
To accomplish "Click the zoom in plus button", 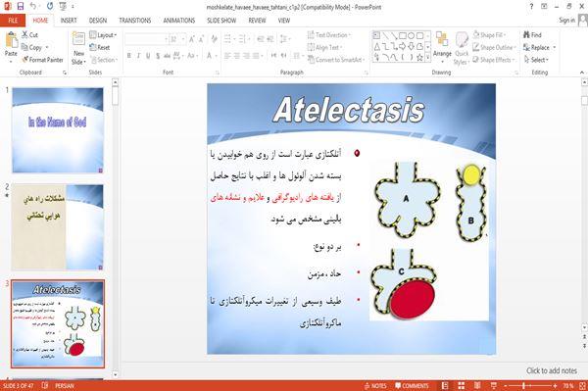I will 555,385.
